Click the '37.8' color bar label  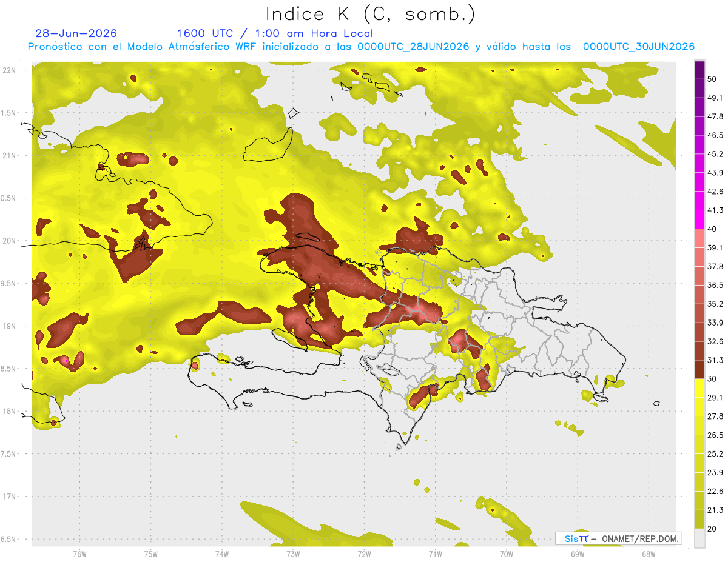pos(715,266)
